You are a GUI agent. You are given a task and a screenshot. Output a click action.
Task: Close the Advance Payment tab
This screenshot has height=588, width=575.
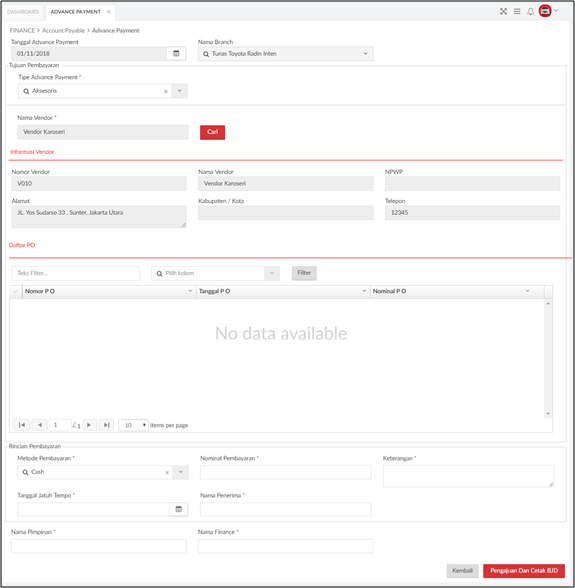click(x=109, y=12)
